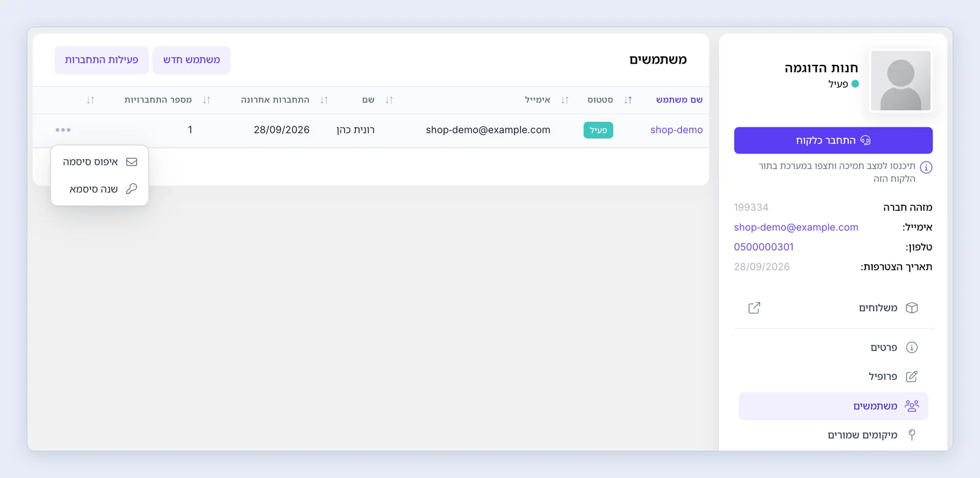
Task: Click the פעילות התחברות button
Action: [102, 60]
